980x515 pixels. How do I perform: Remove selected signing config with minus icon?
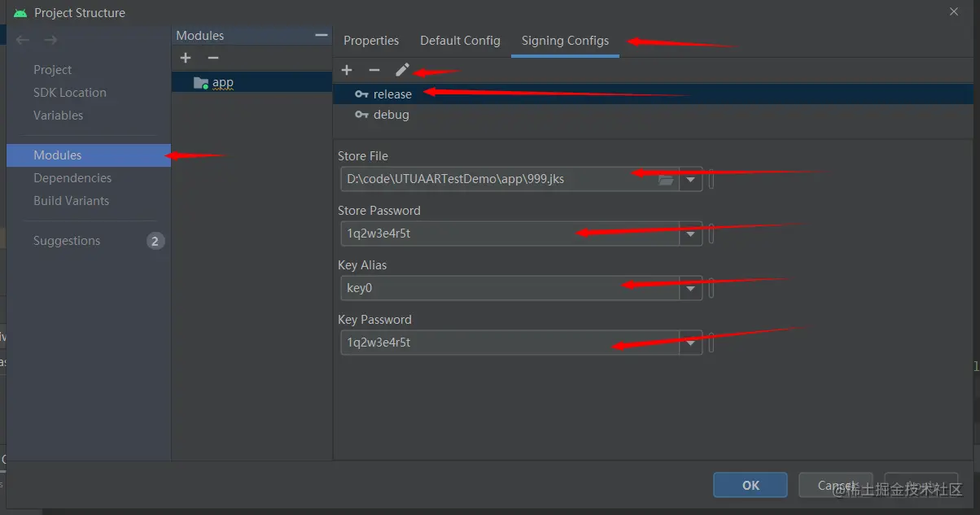(374, 70)
